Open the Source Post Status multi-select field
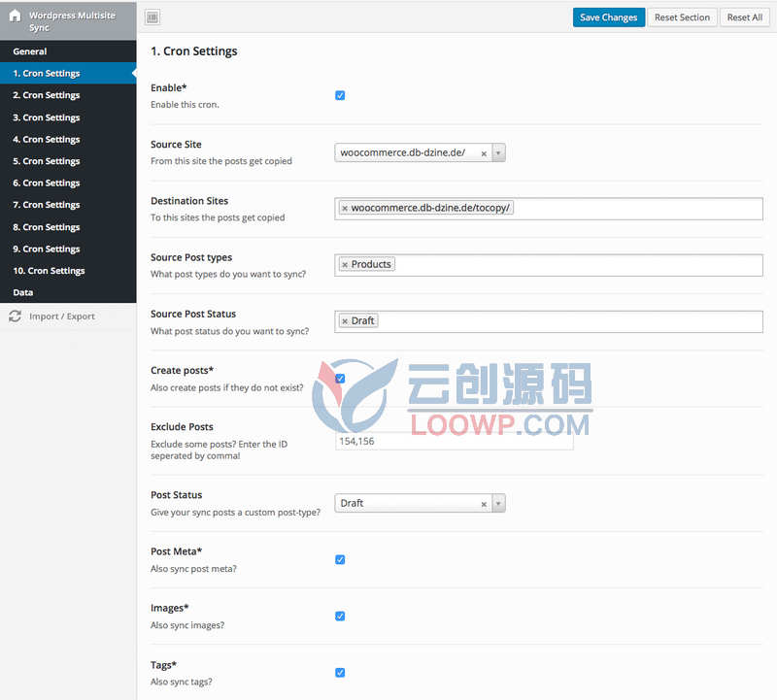Image resolution: width=777 pixels, height=700 pixels. (x=549, y=321)
